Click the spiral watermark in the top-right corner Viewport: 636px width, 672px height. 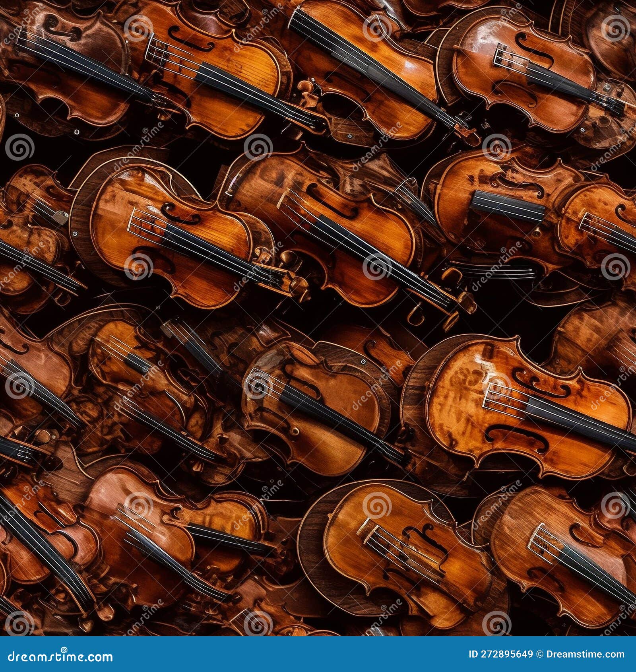pos(615,28)
